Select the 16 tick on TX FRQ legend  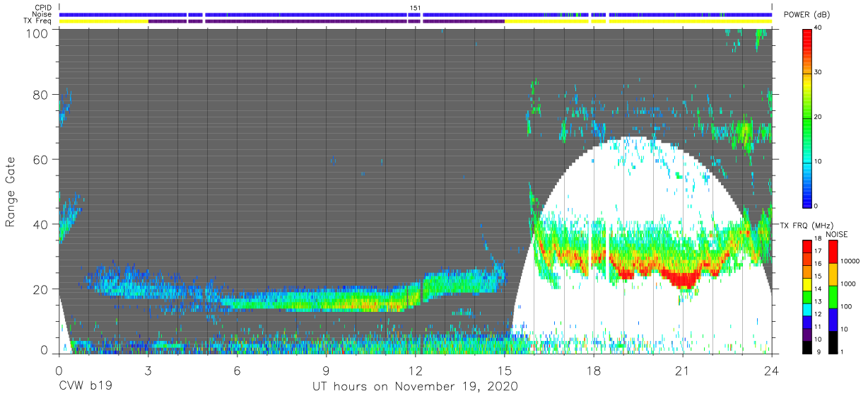pyautogui.click(x=819, y=264)
